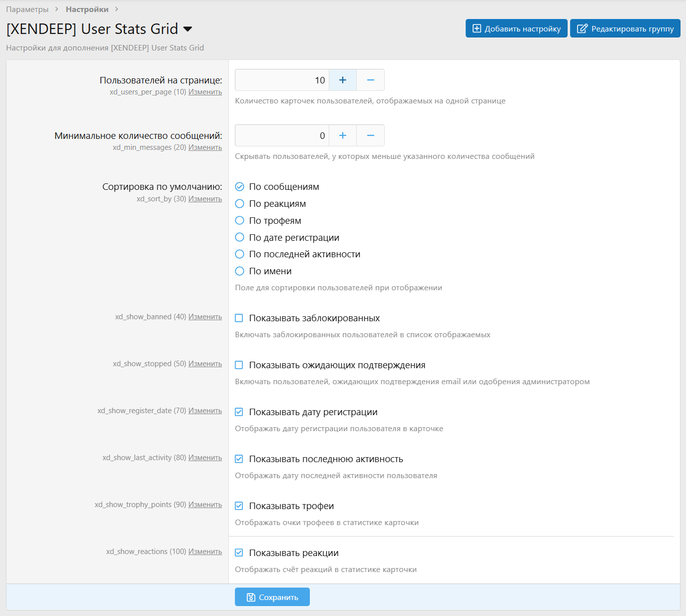Screen dimensions: 686x616
Task: Open Редактировать группу
Action: tap(626, 28)
